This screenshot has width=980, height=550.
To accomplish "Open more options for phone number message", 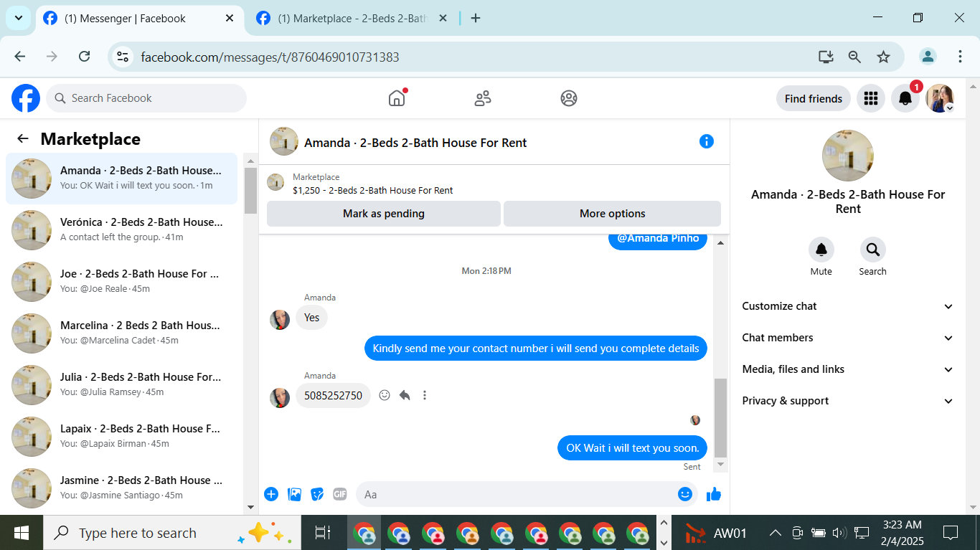I will click(x=425, y=395).
